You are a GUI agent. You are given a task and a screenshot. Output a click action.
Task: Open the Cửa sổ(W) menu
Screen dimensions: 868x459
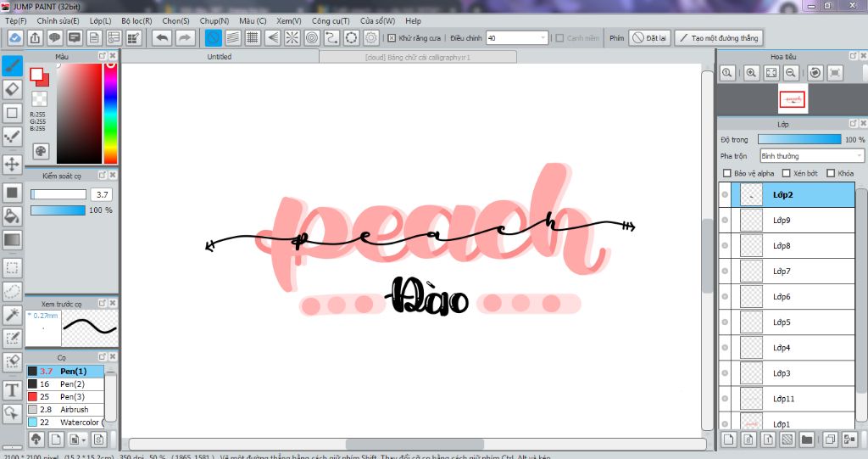click(377, 21)
